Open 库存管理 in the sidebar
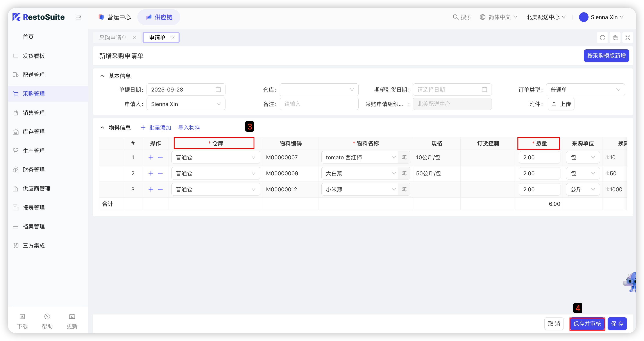The width and height of the screenshot is (644, 341). tap(34, 132)
